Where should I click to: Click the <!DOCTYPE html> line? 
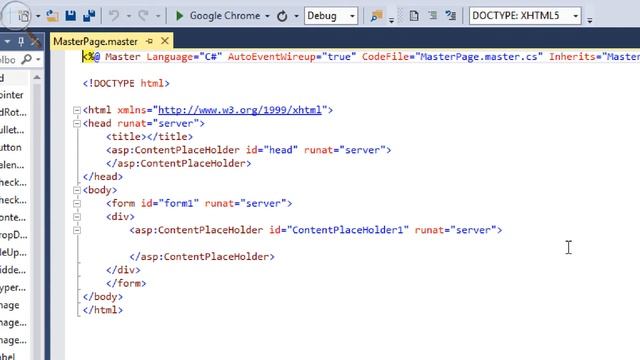[126, 83]
